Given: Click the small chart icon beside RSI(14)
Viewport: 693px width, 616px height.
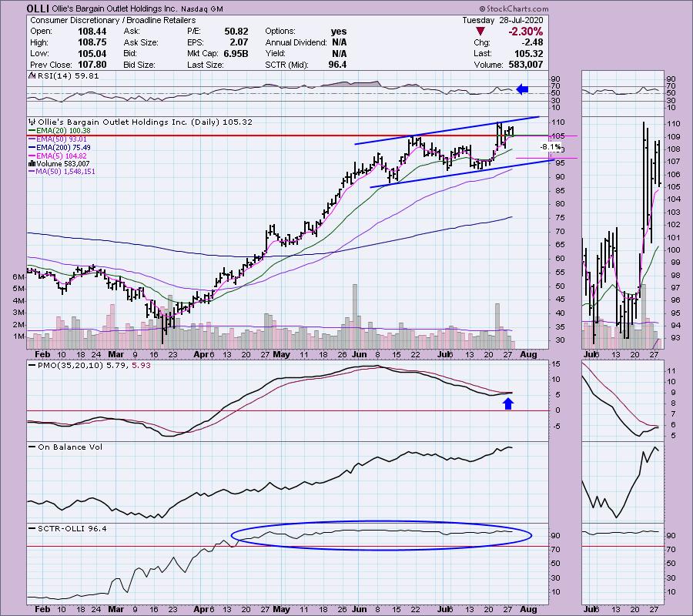Looking at the screenshot, I should coord(32,75).
